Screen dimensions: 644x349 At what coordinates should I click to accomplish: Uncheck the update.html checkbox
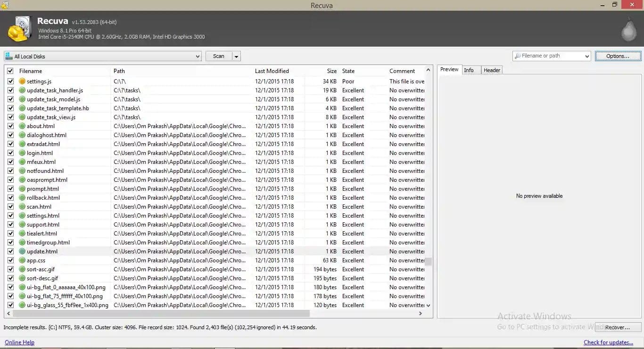coord(10,252)
